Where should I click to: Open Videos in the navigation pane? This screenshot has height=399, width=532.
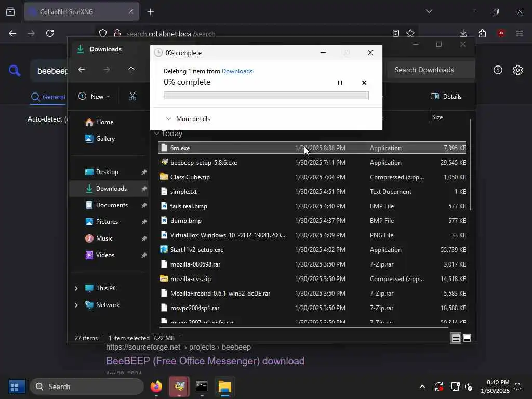[105, 255]
